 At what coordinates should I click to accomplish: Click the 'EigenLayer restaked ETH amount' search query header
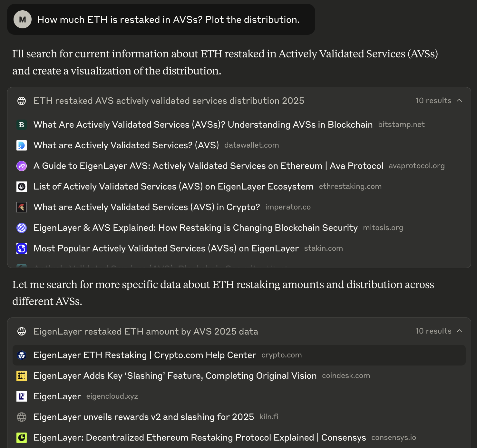146,332
